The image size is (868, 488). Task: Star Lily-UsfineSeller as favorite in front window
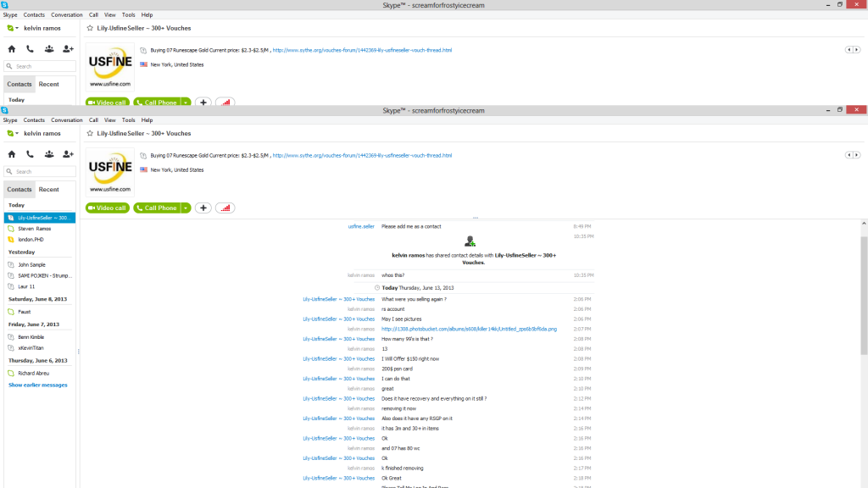point(90,133)
